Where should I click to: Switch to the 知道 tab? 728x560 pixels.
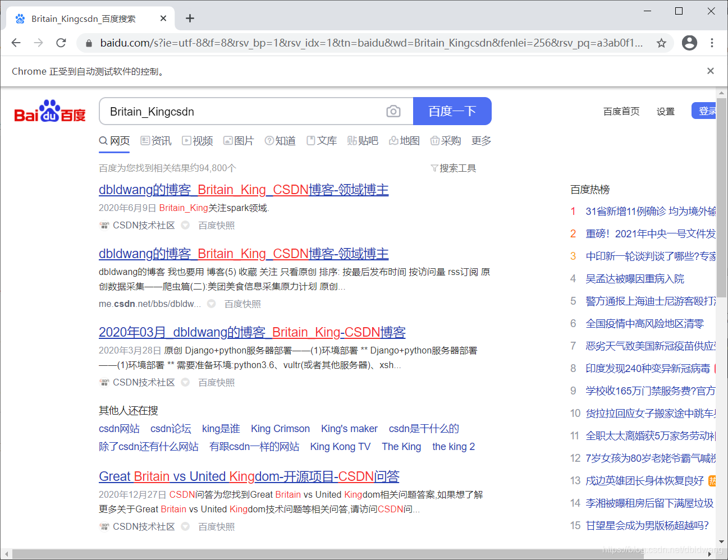(x=280, y=141)
